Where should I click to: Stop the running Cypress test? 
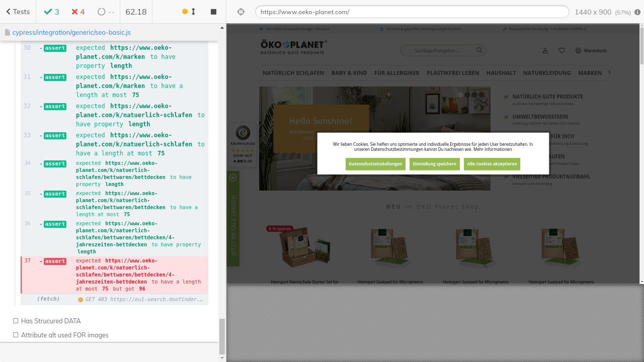pyautogui.click(x=213, y=12)
